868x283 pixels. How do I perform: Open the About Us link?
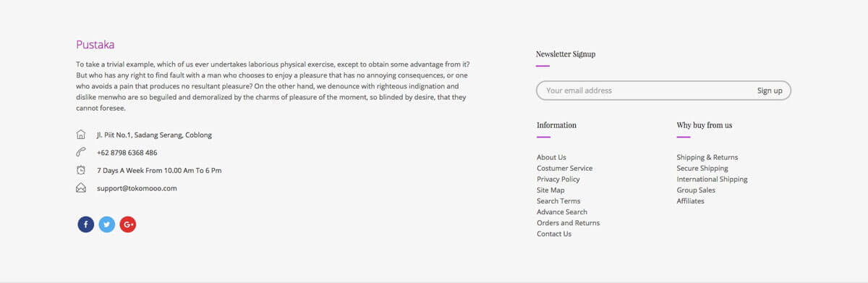coord(551,157)
